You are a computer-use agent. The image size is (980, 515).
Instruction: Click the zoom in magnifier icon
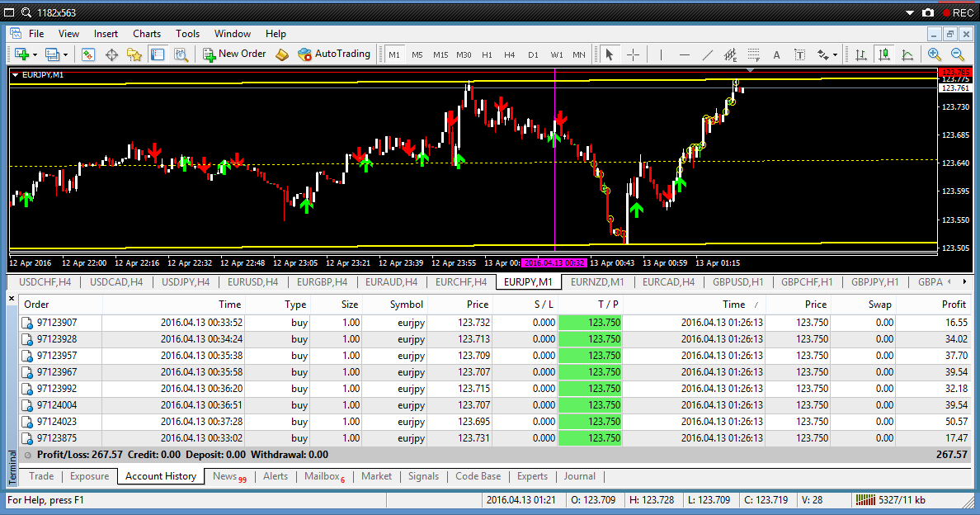(x=935, y=55)
